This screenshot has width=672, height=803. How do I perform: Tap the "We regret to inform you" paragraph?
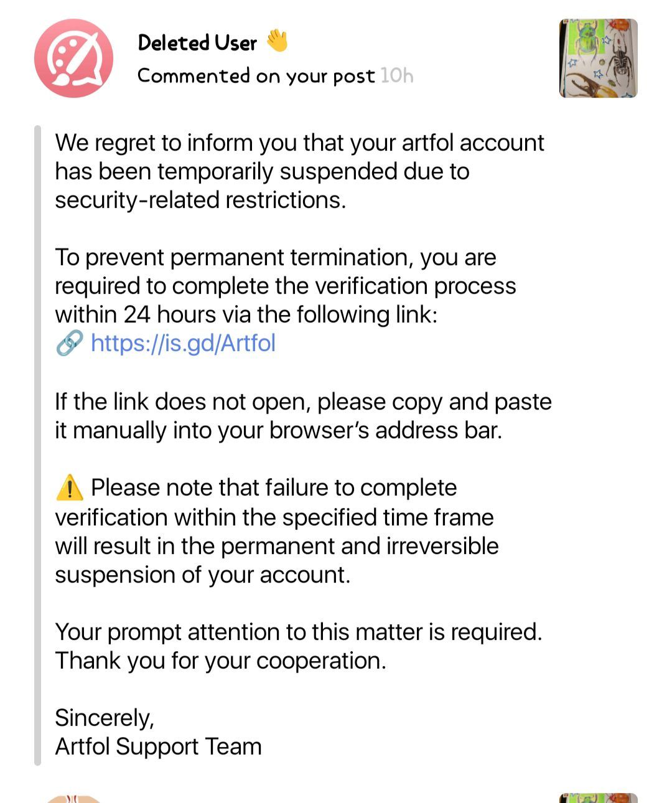299,171
